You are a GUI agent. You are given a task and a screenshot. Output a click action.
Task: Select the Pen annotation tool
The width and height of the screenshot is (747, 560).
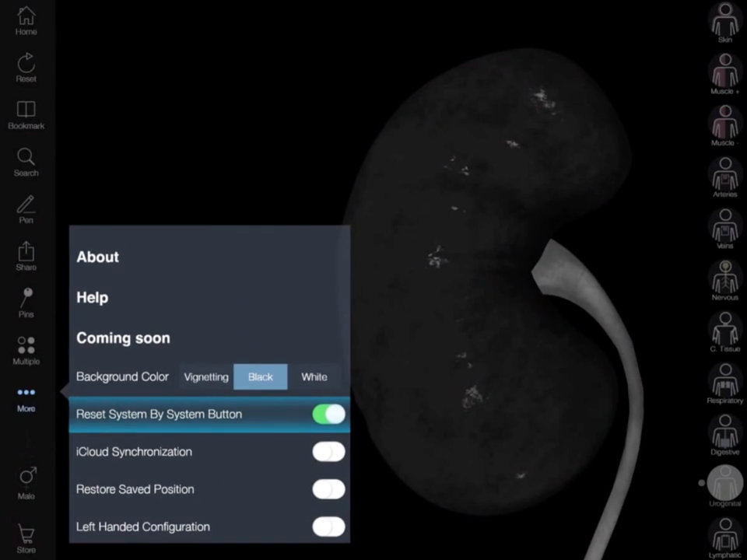coord(26,208)
